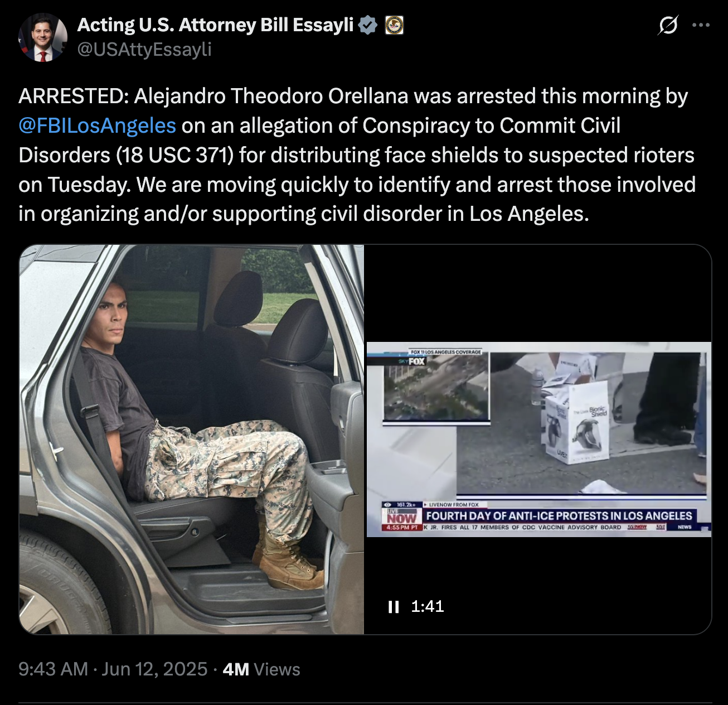This screenshot has height=705, width=728.
Task: Open the Grok slashed-circle icon
Action: click(668, 25)
